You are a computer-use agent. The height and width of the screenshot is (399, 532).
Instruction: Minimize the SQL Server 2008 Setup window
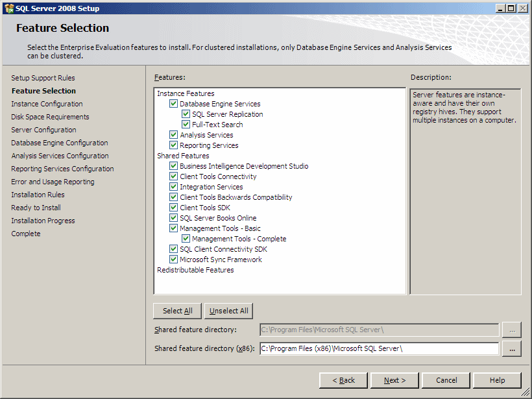pyautogui.click(x=500, y=8)
